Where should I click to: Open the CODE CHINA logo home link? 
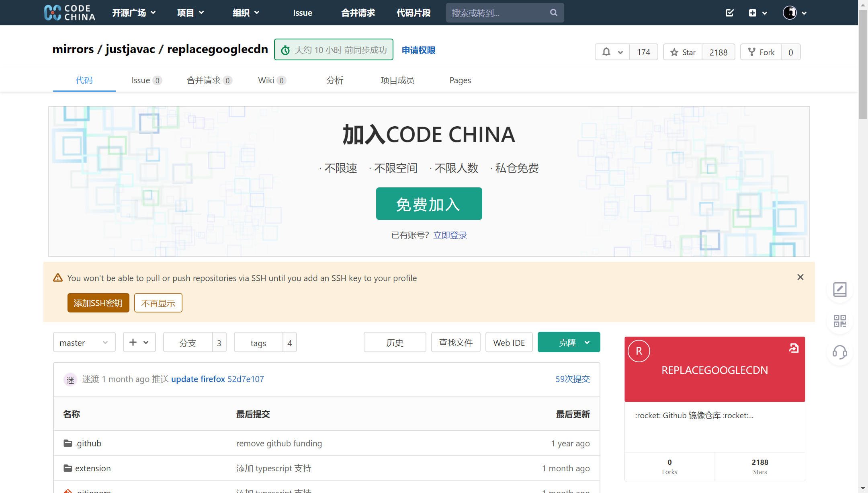(x=70, y=12)
